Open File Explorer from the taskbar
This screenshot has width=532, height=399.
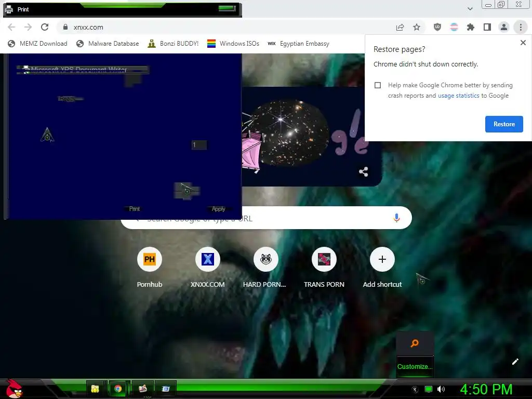coord(95,389)
